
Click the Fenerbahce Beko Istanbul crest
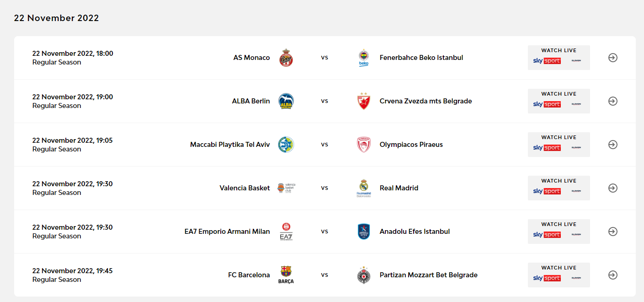[x=364, y=58]
